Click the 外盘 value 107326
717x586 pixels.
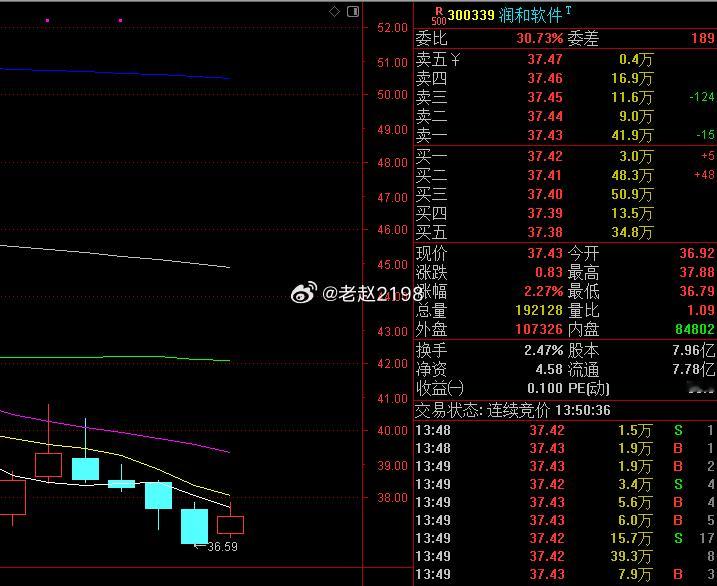pos(539,329)
